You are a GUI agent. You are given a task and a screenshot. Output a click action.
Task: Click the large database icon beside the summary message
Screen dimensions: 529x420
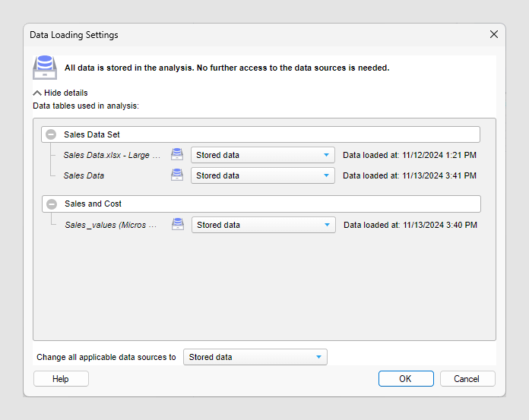45,68
